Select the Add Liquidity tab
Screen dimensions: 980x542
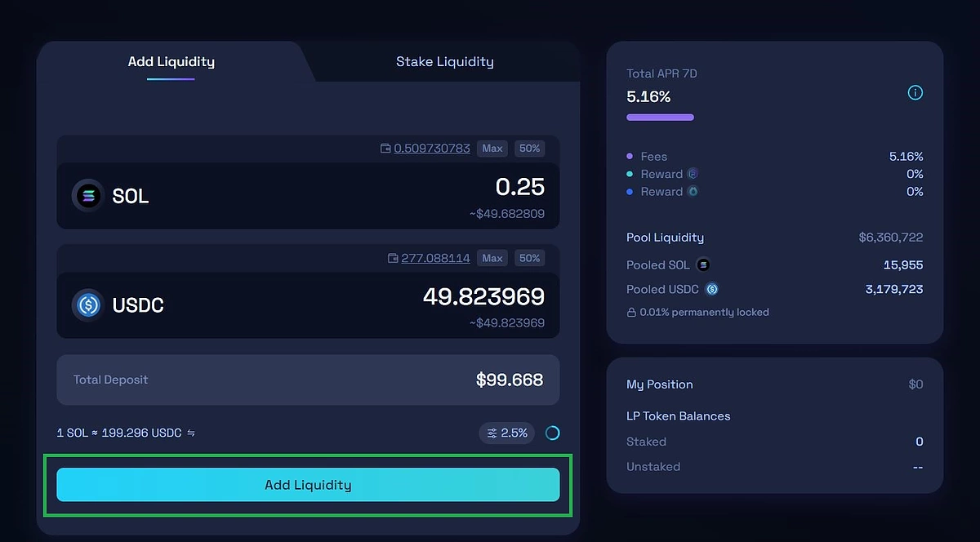click(x=171, y=61)
